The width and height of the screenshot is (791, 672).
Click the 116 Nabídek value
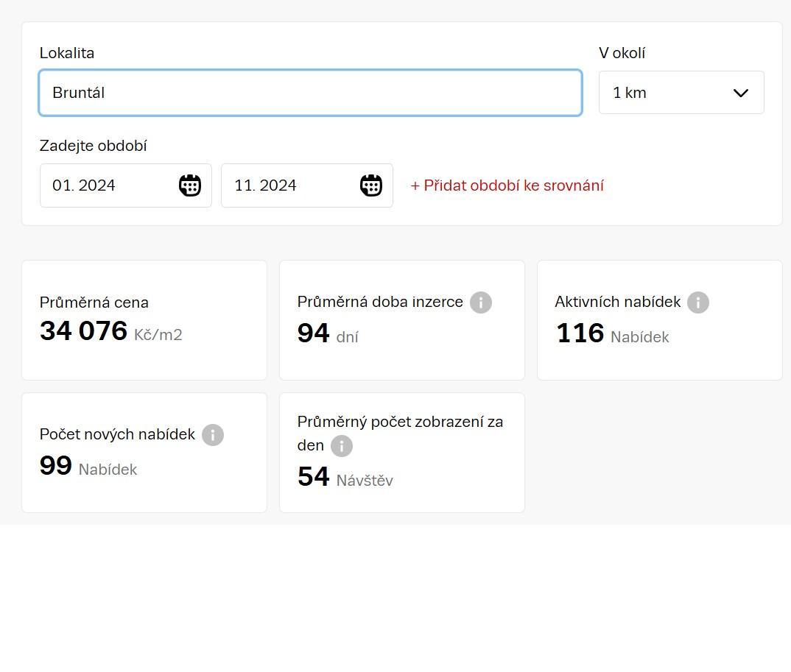pos(613,333)
